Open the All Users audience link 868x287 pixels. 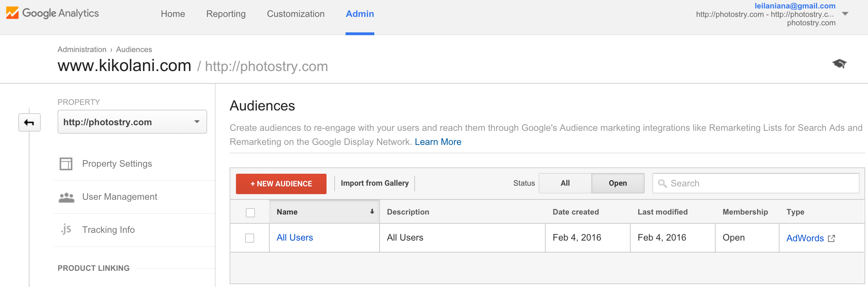(x=295, y=238)
